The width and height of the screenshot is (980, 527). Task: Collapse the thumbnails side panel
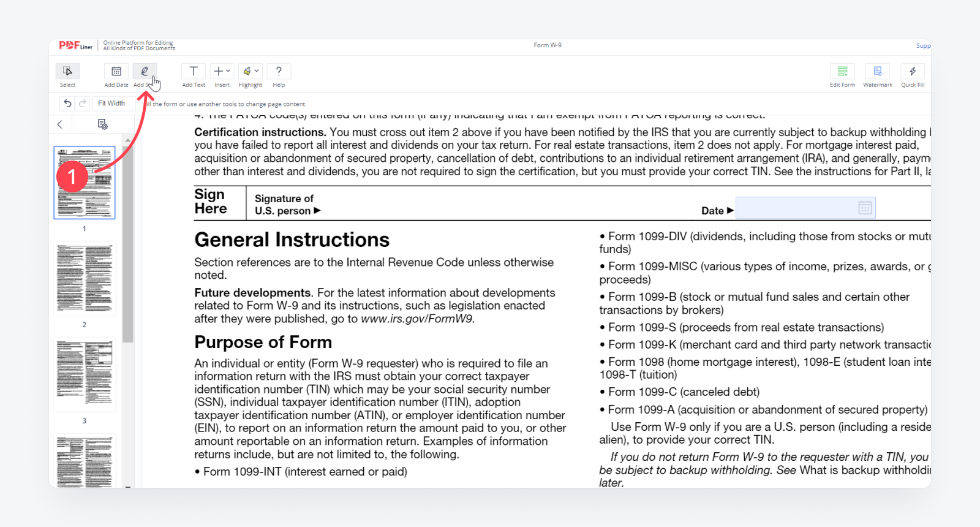coord(60,124)
